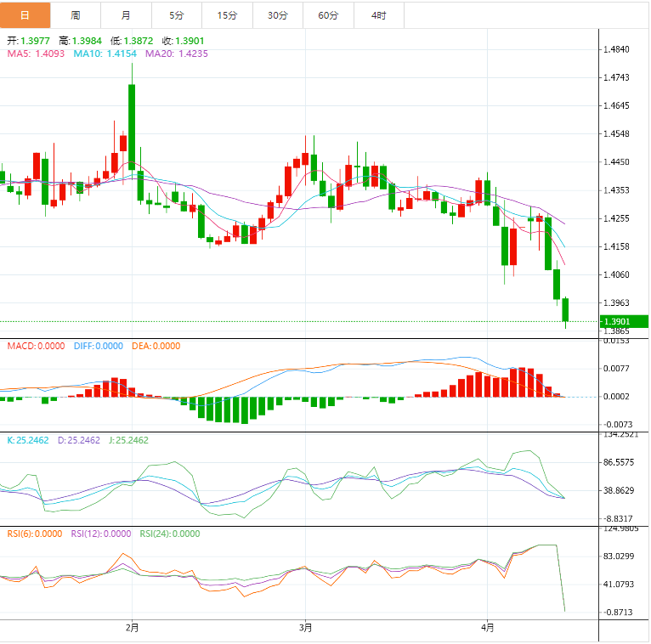Click the 1.4645 price axis label
651x644 pixels.
[x=616, y=106]
